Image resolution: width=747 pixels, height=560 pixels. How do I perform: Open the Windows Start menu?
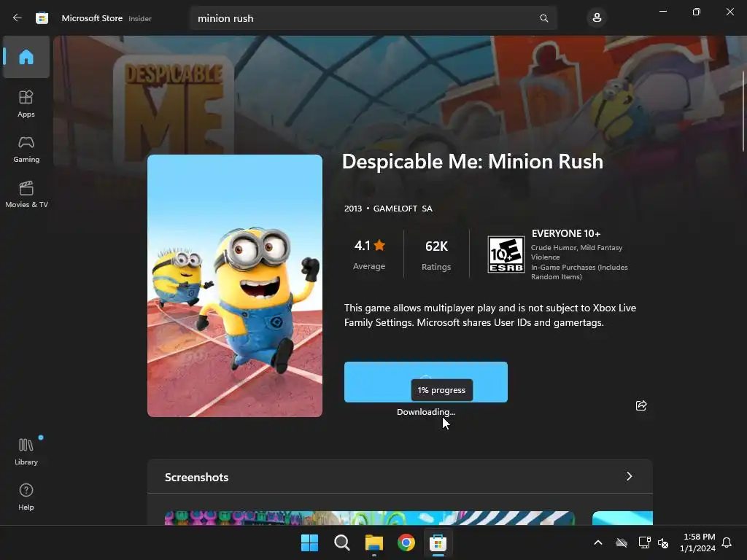[x=309, y=542]
